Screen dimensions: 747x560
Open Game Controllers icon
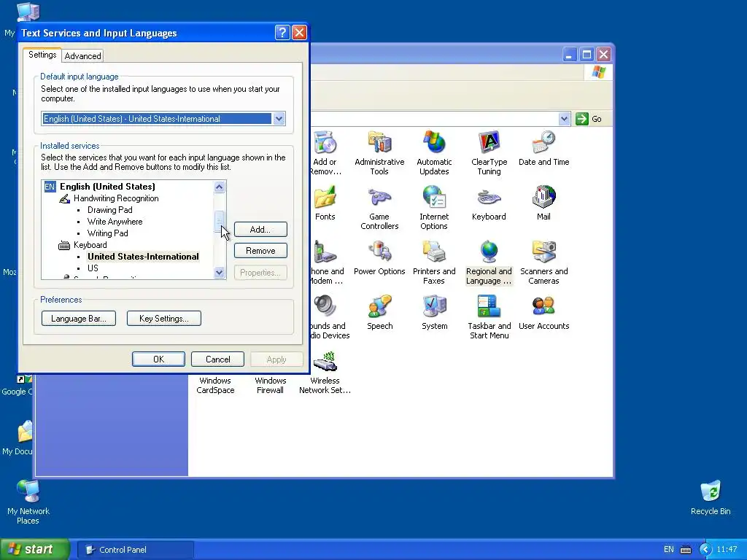[x=379, y=208]
